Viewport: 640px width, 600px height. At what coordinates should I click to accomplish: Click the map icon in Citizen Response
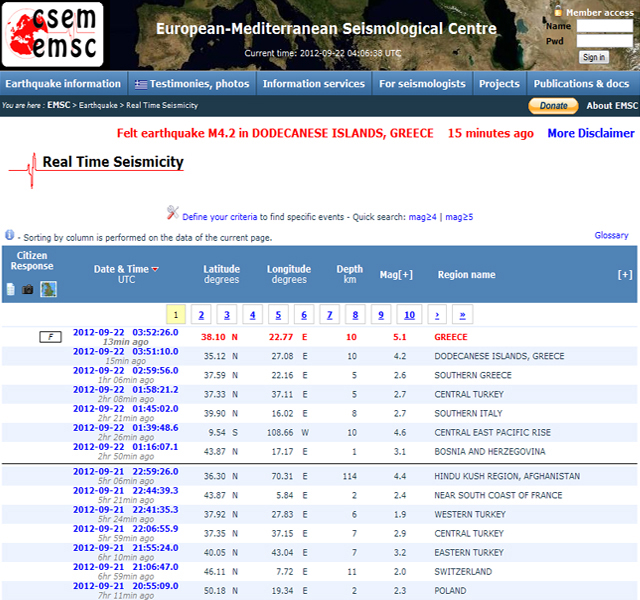point(48,289)
